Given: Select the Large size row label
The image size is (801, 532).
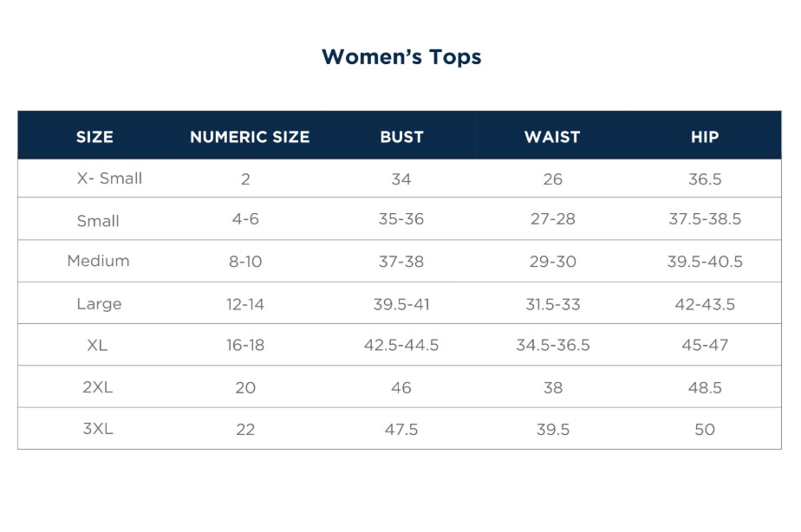Looking at the screenshot, I should pos(99,304).
